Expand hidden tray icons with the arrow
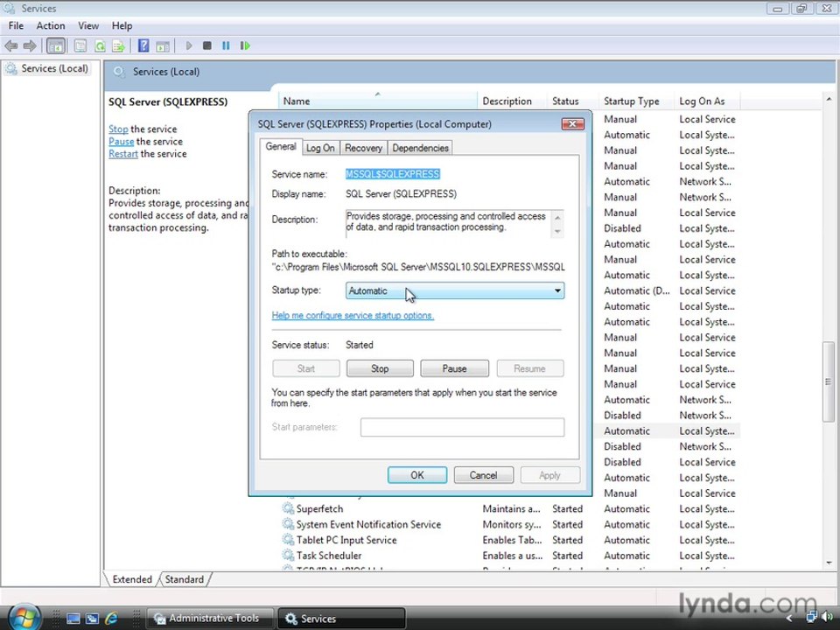The image size is (840, 630). [788, 619]
